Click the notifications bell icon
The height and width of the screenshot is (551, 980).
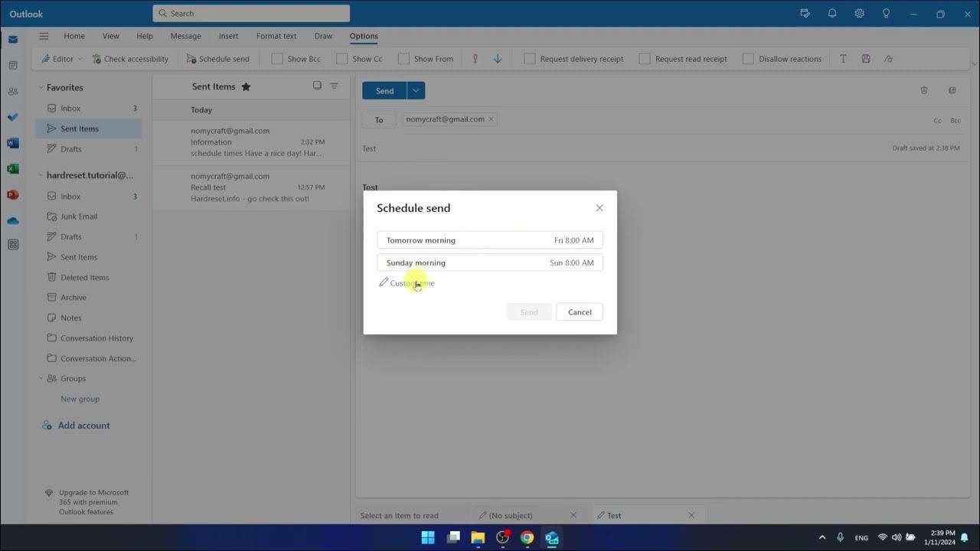[831, 14]
